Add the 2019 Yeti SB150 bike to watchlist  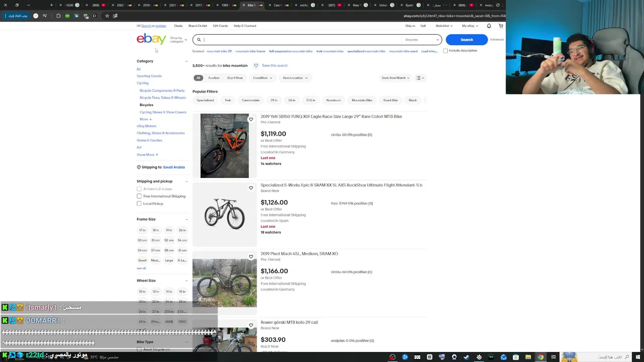pyautogui.click(x=251, y=119)
